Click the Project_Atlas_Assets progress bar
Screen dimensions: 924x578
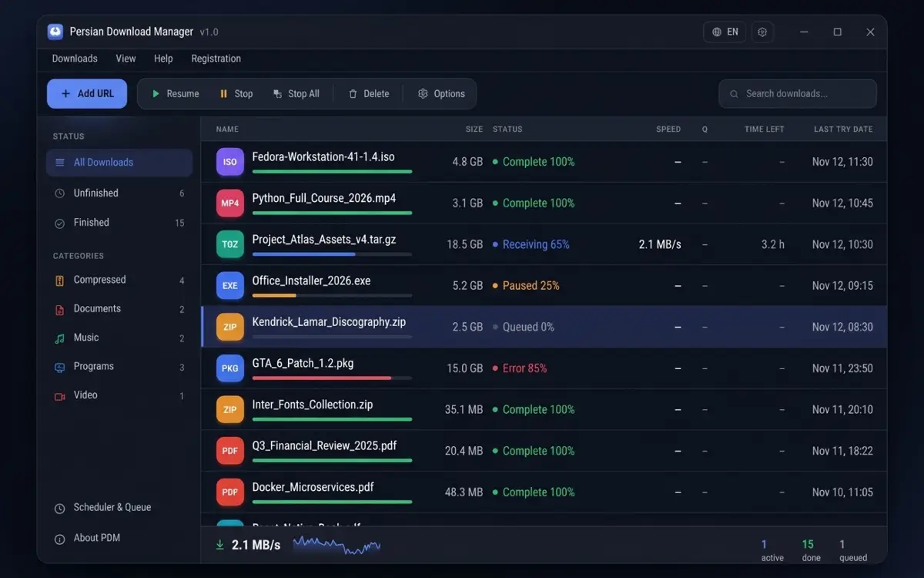coord(332,254)
